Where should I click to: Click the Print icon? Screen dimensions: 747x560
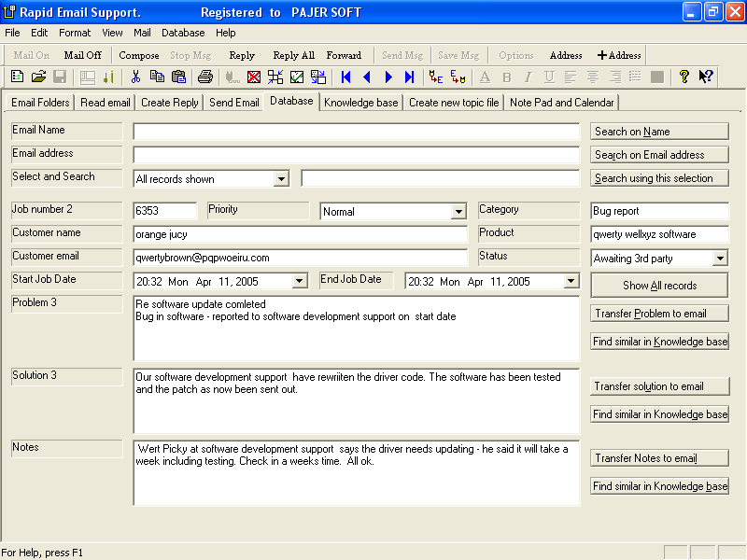205,77
